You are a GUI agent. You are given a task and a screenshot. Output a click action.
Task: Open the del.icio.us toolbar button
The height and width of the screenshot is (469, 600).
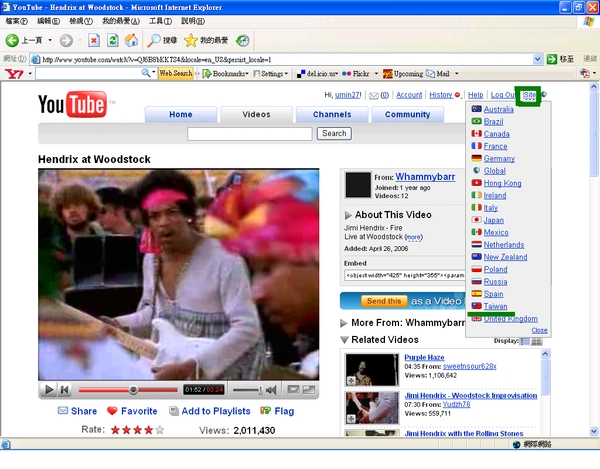point(317,73)
